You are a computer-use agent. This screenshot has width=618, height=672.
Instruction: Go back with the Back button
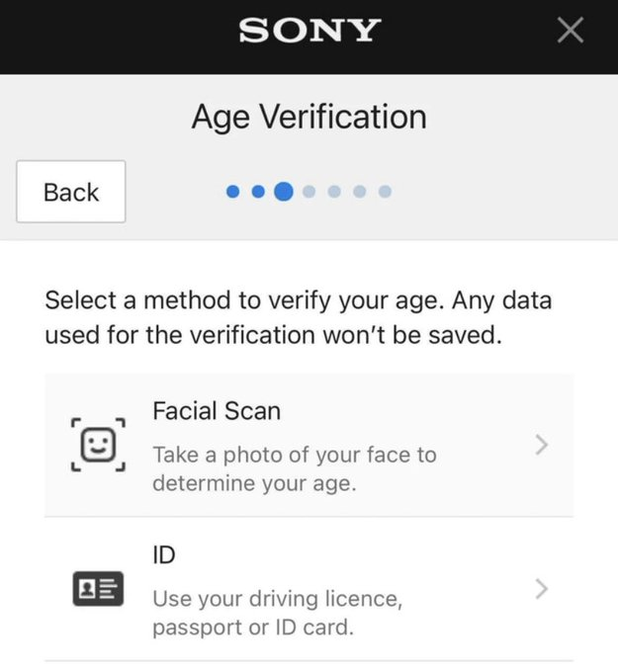tap(71, 192)
